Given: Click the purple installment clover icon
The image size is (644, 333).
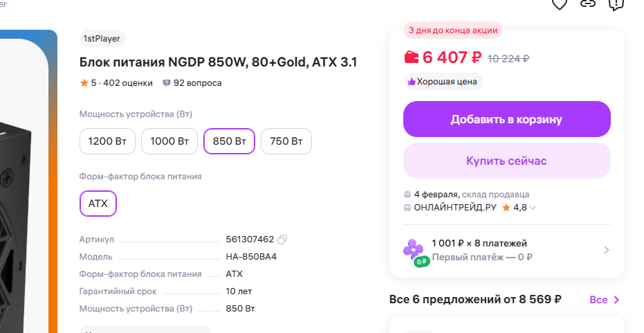Looking at the screenshot, I should 414,250.
